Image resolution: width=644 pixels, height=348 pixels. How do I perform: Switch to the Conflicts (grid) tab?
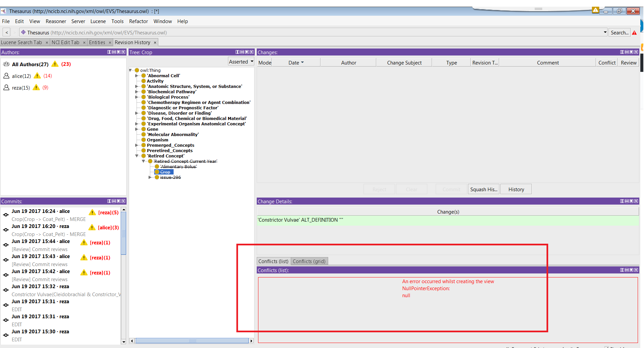click(309, 261)
